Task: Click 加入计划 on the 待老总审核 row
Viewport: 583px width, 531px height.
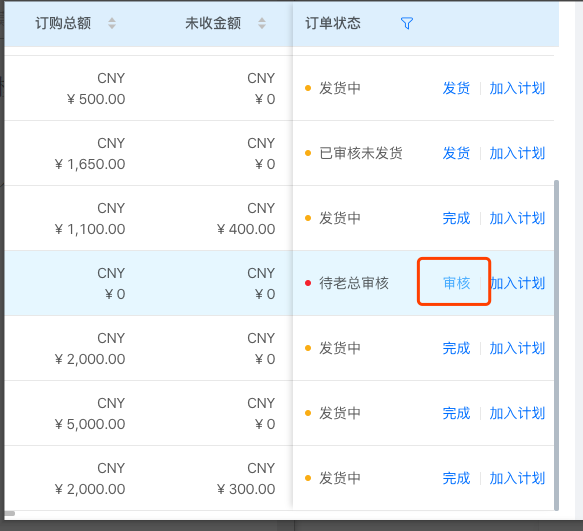Action: 517,283
